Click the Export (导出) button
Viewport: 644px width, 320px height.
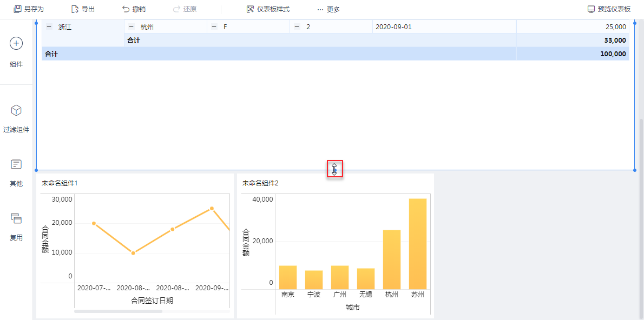pos(83,9)
